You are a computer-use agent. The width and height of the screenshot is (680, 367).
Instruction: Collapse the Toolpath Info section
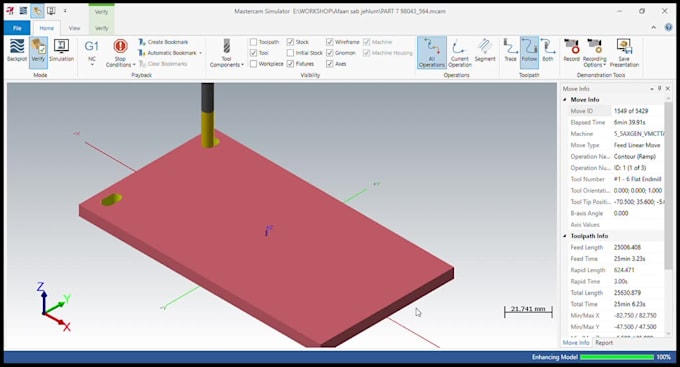(x=565, y=236)
